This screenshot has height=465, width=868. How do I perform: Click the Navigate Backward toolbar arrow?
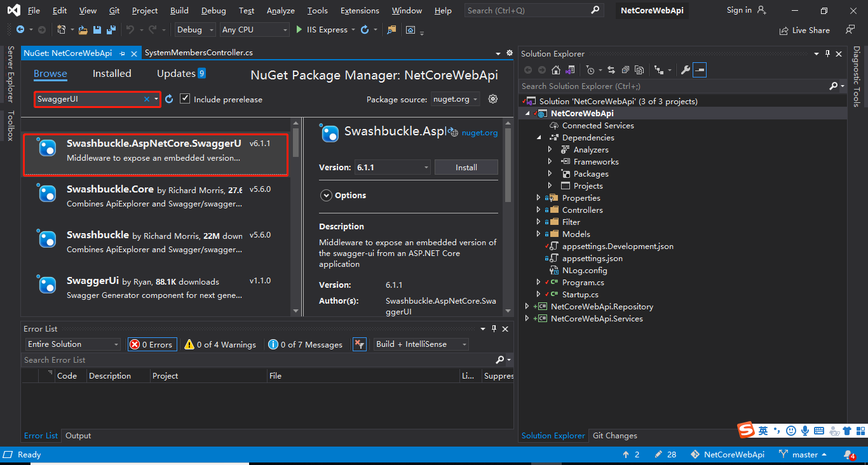[20, 30]
